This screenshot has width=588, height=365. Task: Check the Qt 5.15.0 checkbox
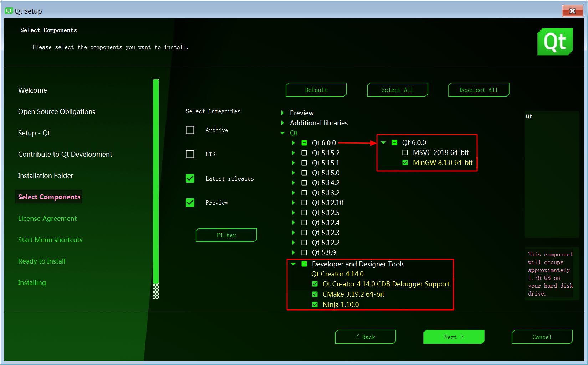tap(304, 173)
